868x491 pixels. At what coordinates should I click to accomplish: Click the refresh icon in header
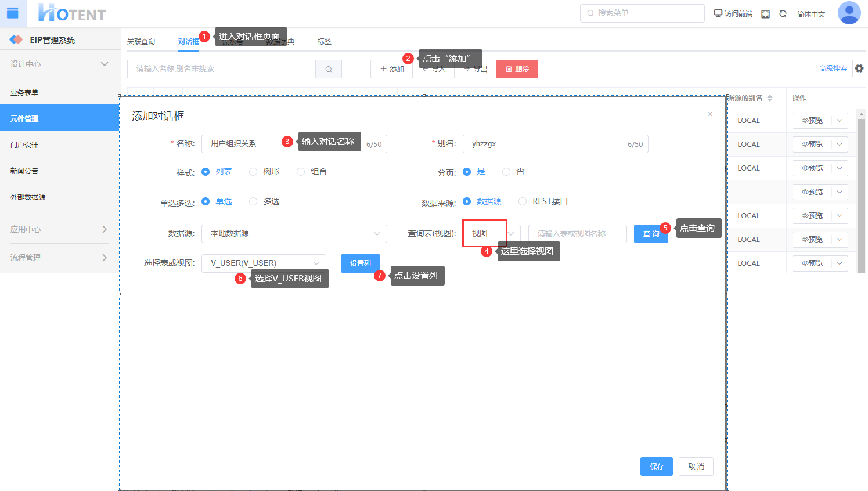click(x=783, y=13)
